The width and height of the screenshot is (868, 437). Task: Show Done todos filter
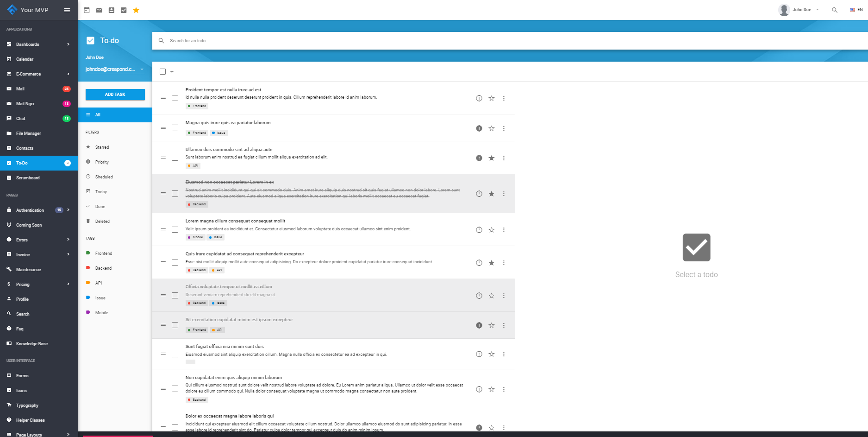[x=115, y=207]
